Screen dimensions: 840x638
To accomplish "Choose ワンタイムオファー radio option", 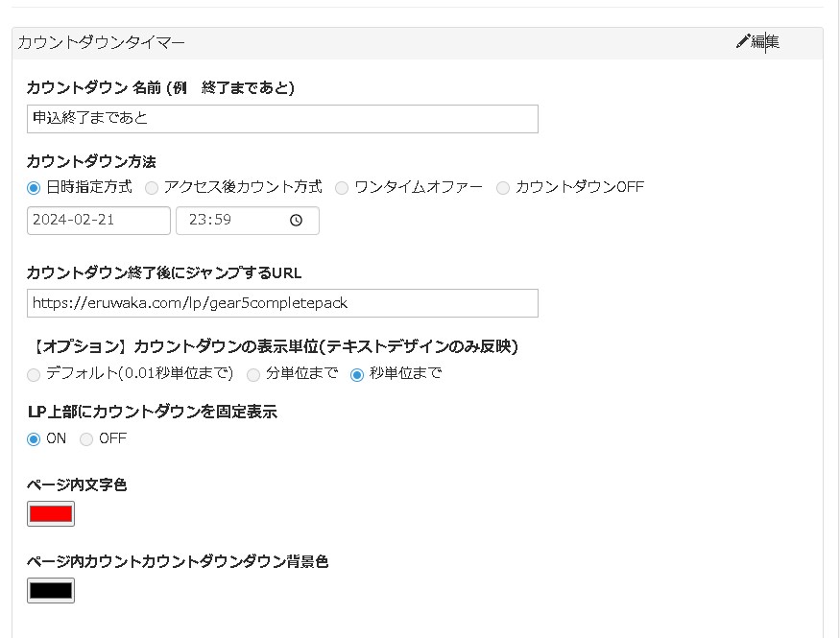I will (341, 188).
